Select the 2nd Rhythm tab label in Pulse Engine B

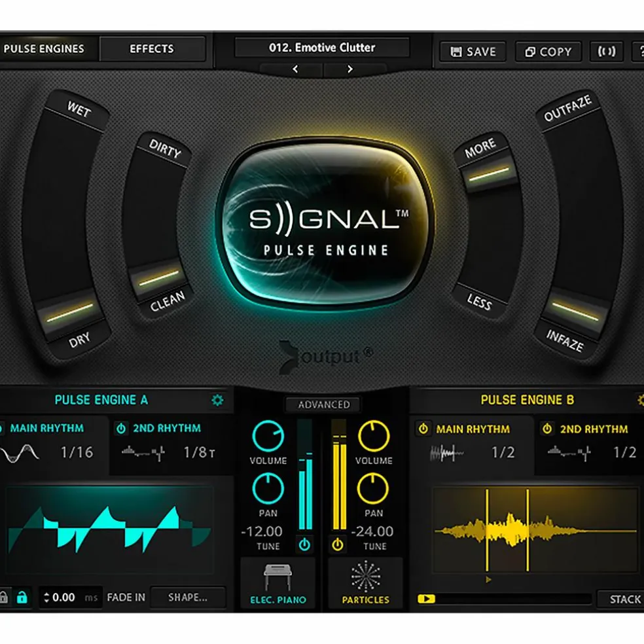594,429
